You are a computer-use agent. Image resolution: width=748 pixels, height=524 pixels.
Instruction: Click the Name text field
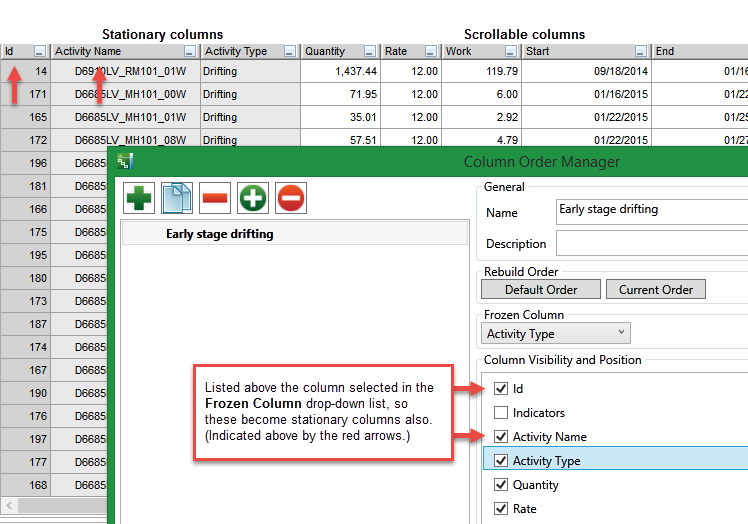point(651,211)
